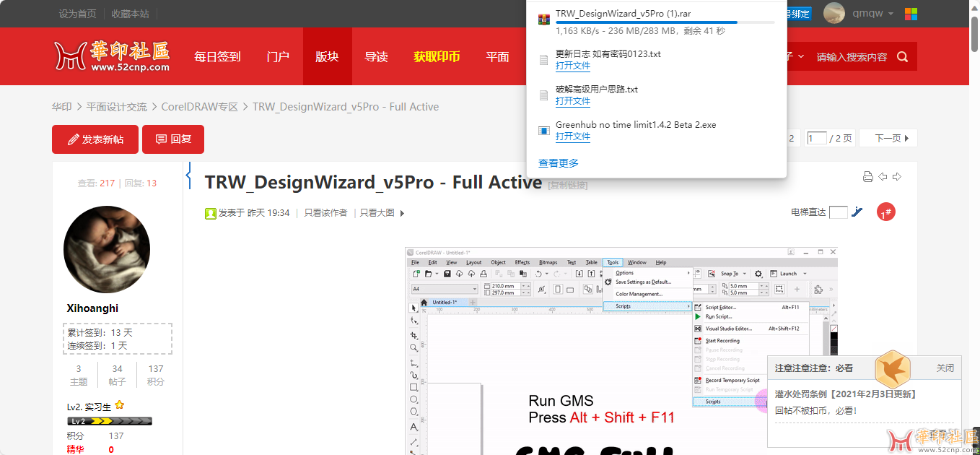Go to next thread with right arrow icon
Viewport: 980px width, 455px height.
tap(897, 177)
